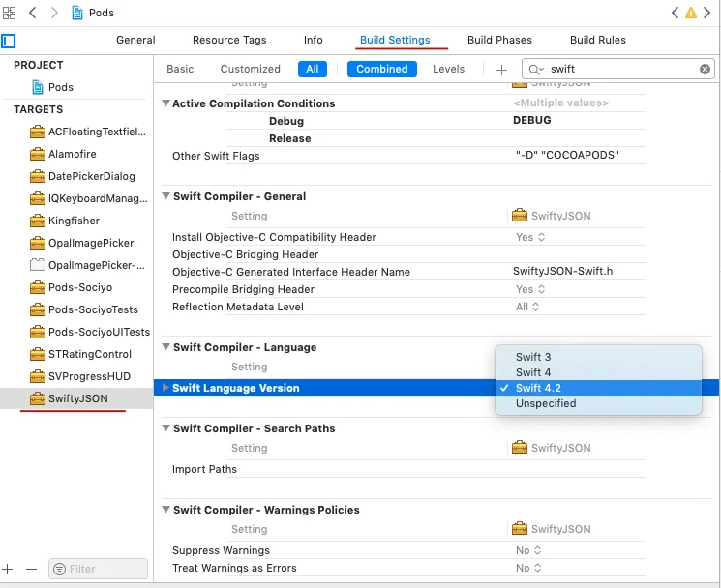Collapse Swift Compiler - Warnings Policies section
This screenshot has width=721, height=588.
point(166,510)
